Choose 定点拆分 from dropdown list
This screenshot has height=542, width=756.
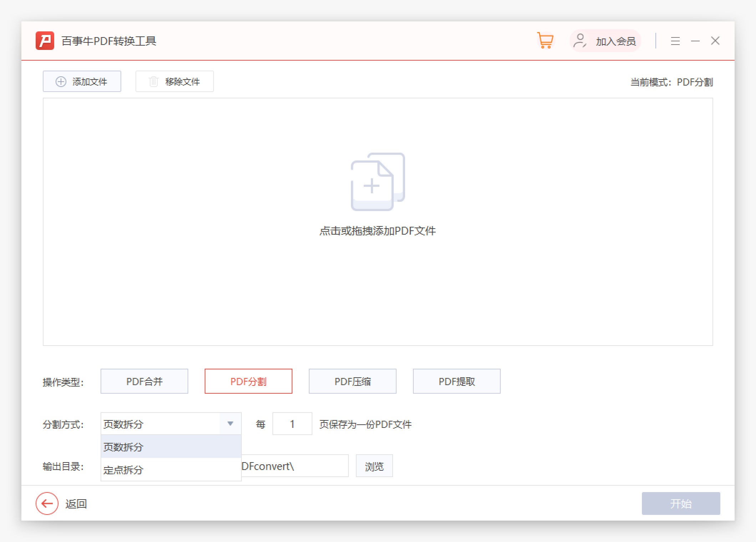click(x=171, y=470)
